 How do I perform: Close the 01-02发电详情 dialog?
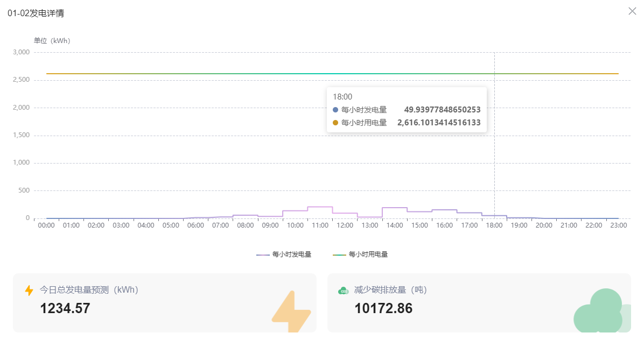(x=632, y=11)
